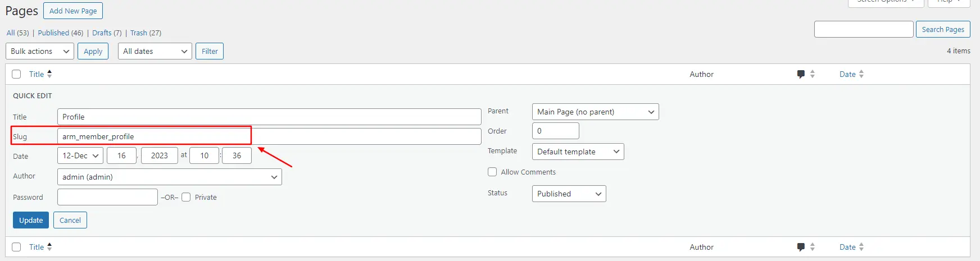The height and width of the screenshot is (261, 980).
Task: Check the Private checkbox
Action: [186, 197]
